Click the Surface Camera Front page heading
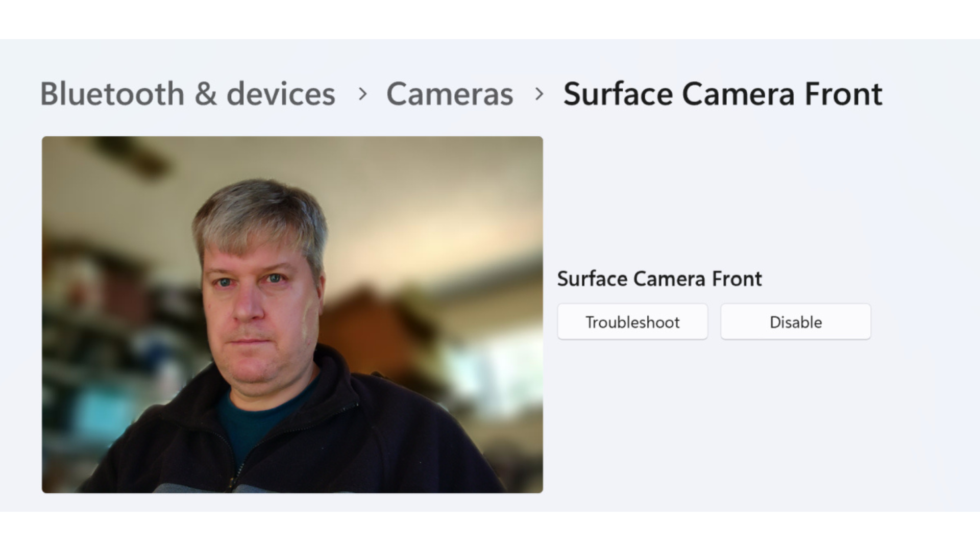The width and height of the screenshot is (980, 551). [x=722, y=94]
